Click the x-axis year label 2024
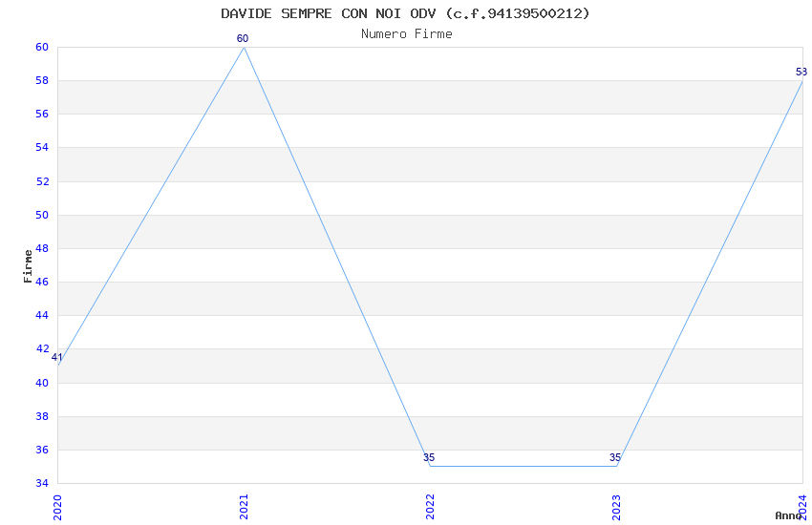 tap(802, 507)
